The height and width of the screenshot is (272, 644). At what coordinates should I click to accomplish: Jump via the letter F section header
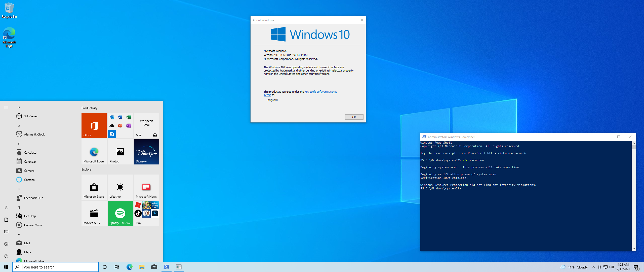[x=19, y=189]
